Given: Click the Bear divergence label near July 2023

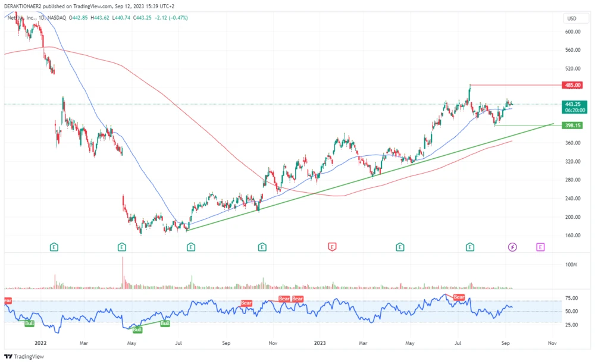Looking at the screenshot, I should click(x=459, y=297).
